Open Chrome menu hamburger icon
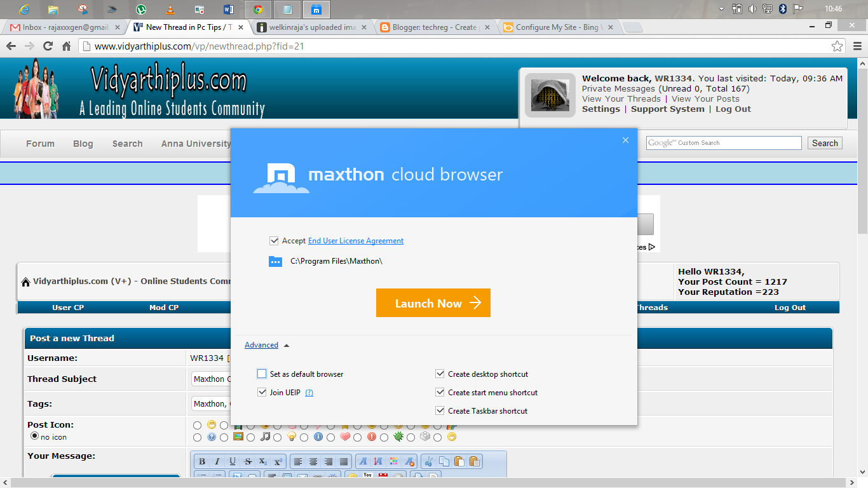This screenshot has width=868, height=488. point(857,46)
